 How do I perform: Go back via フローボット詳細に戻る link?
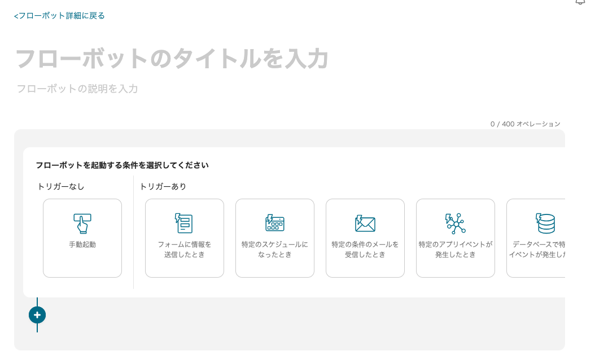59,16
